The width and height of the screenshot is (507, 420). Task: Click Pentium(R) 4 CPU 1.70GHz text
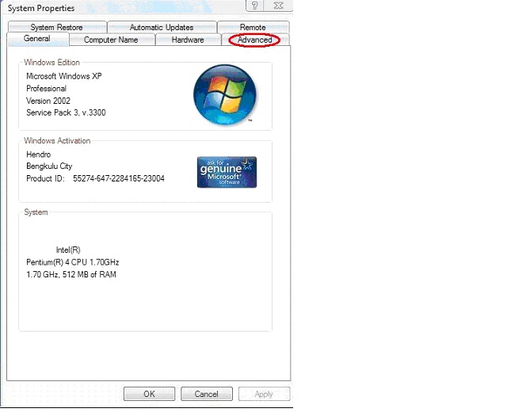click(72, 262)
